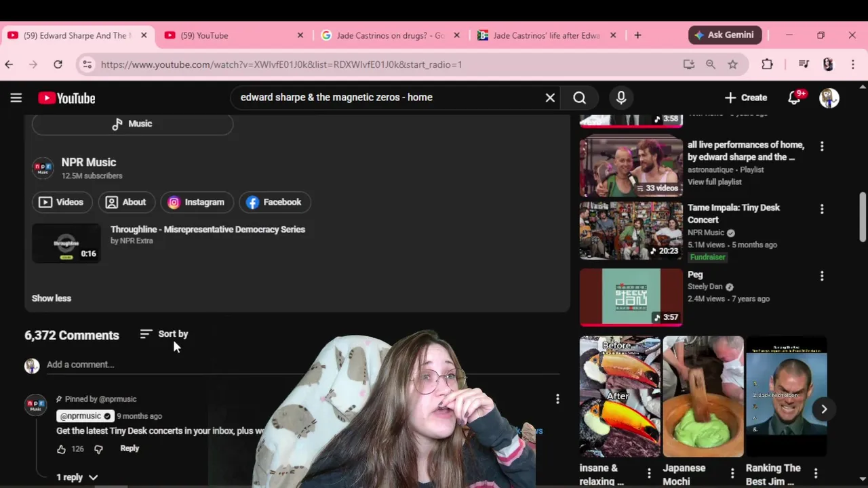Open options for Tame Impala video
868x488 pixels.
click(822, 209)
